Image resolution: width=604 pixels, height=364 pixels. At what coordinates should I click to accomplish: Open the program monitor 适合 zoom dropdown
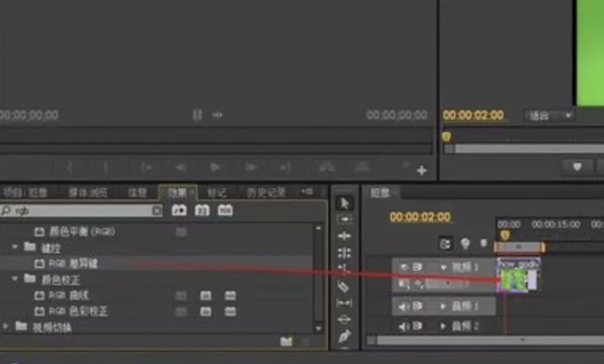coord(550,115)
